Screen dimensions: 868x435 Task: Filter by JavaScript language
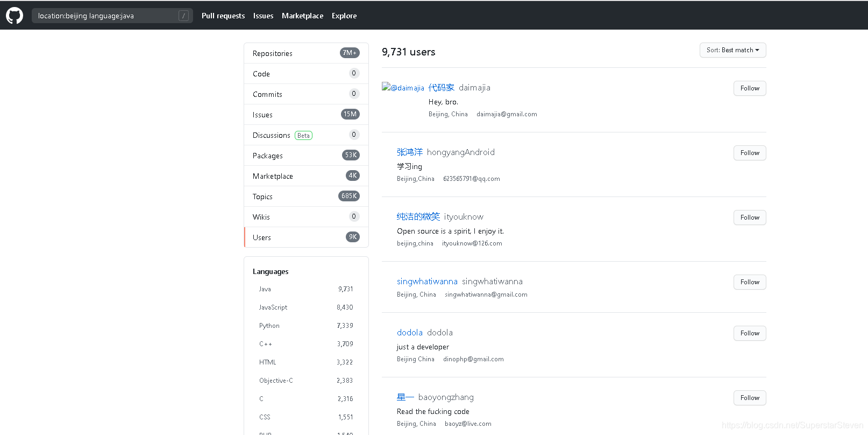click(306, 307)
